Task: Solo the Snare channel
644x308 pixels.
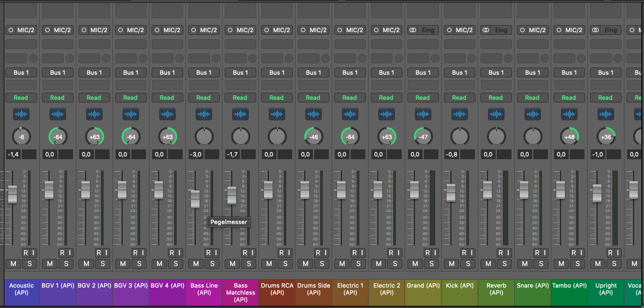Action: (x=541, y=264)
